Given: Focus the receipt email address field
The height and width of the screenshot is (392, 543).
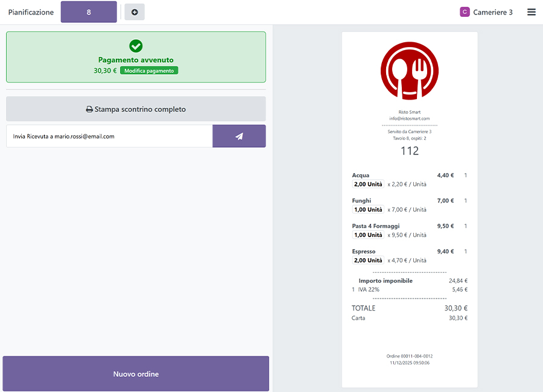Looking at the screenshot, I should [x=109, y=136].
